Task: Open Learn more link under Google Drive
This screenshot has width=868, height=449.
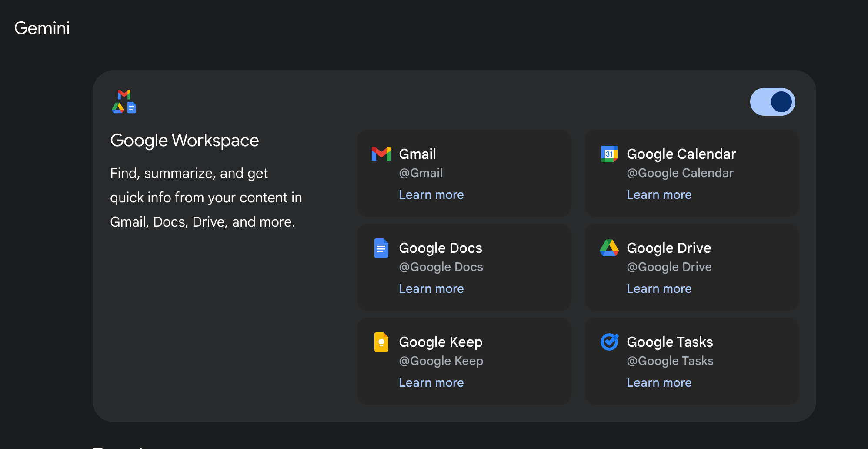Action: 659,289
